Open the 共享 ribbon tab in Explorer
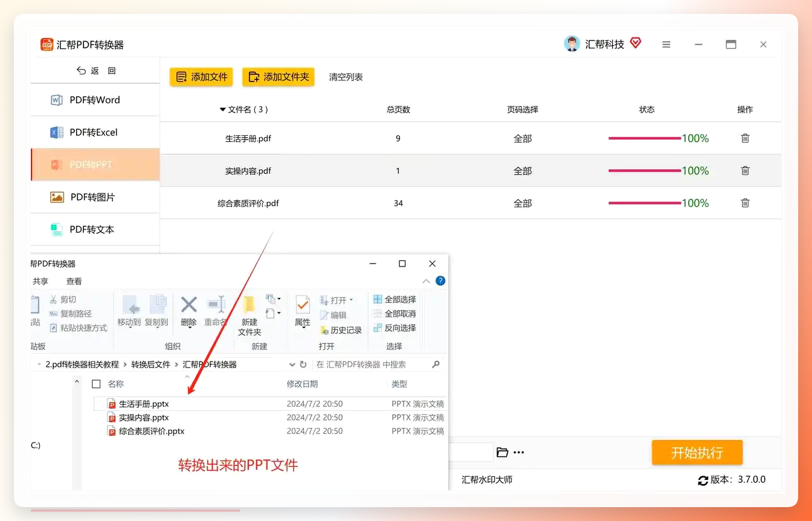 tap(40, 282)
